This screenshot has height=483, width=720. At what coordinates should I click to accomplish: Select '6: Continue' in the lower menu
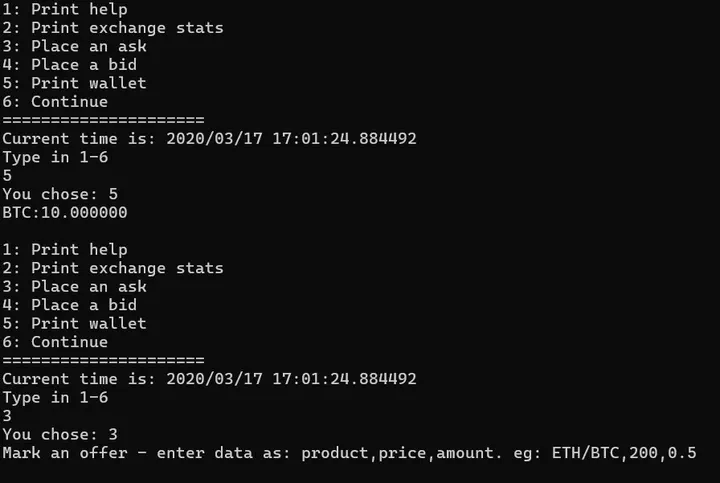click(55, 342)
